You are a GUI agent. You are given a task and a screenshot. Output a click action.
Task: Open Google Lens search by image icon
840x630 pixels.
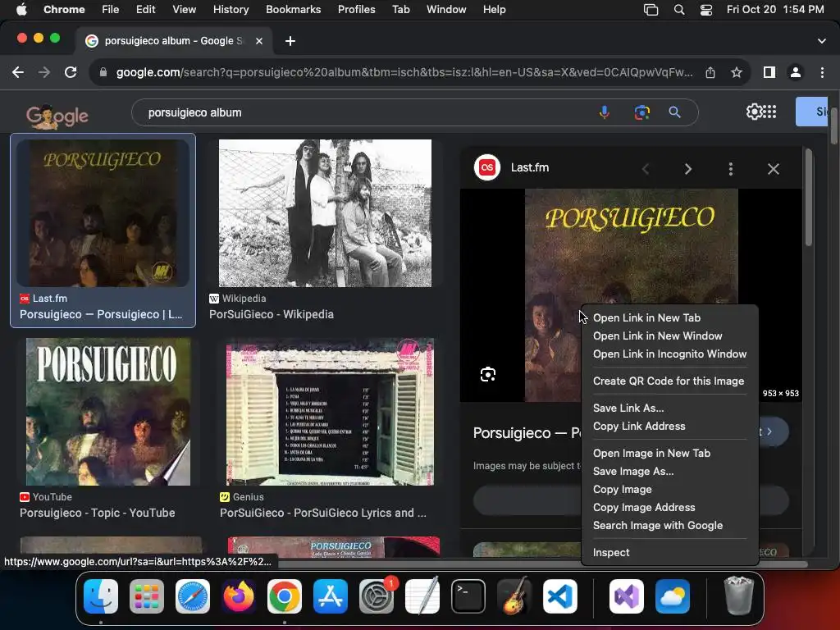pyautogui.click(x=641, y=112)
